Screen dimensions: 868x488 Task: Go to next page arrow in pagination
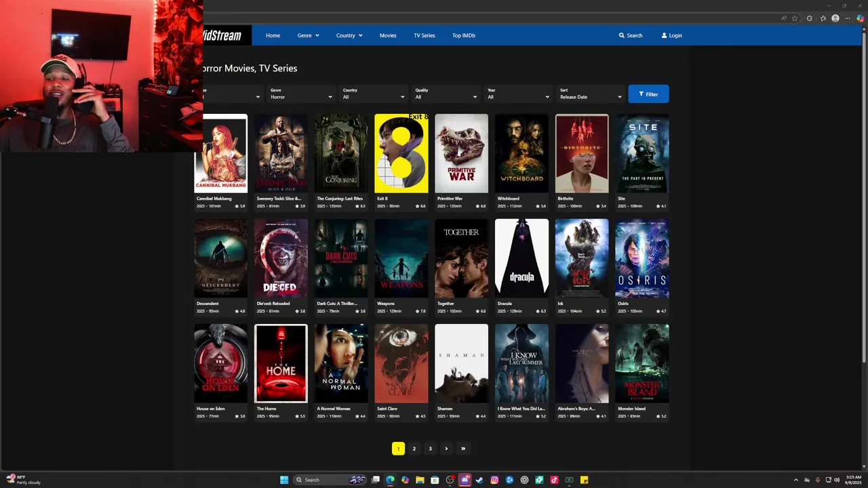[446, 448]
